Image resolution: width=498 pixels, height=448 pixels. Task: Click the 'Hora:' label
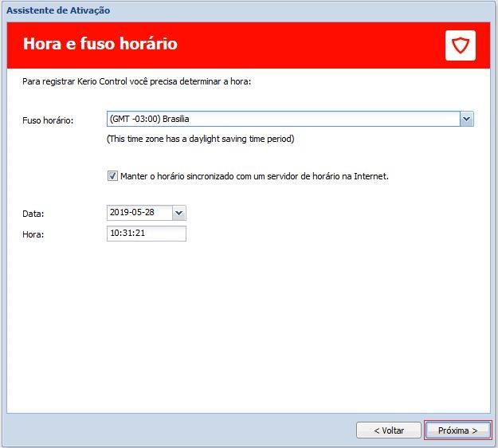tap(33, 234)
